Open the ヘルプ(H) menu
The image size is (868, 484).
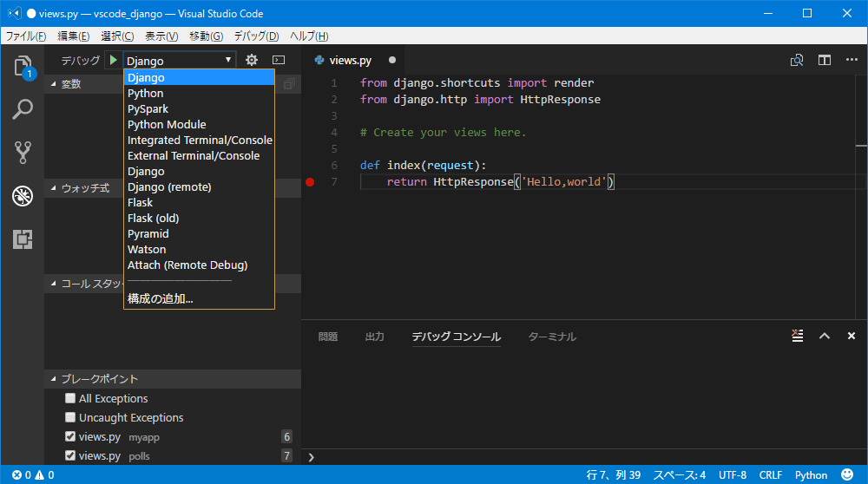click(309, 36)
